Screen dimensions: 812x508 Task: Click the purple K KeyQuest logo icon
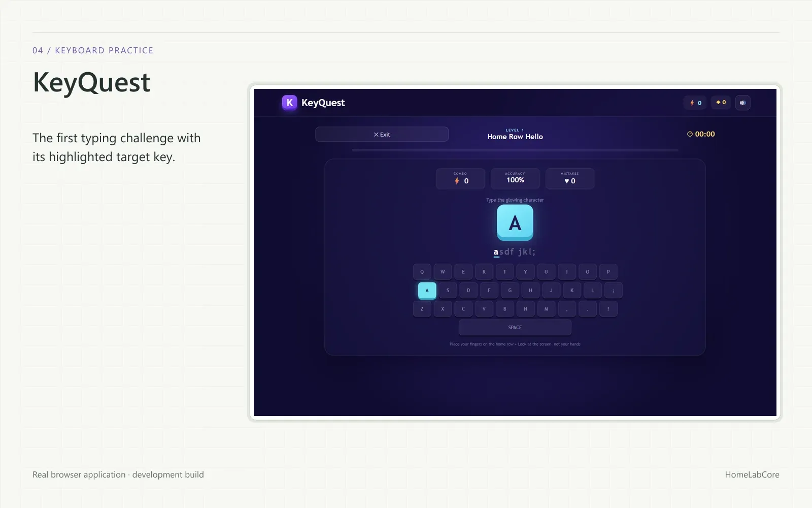289,103
